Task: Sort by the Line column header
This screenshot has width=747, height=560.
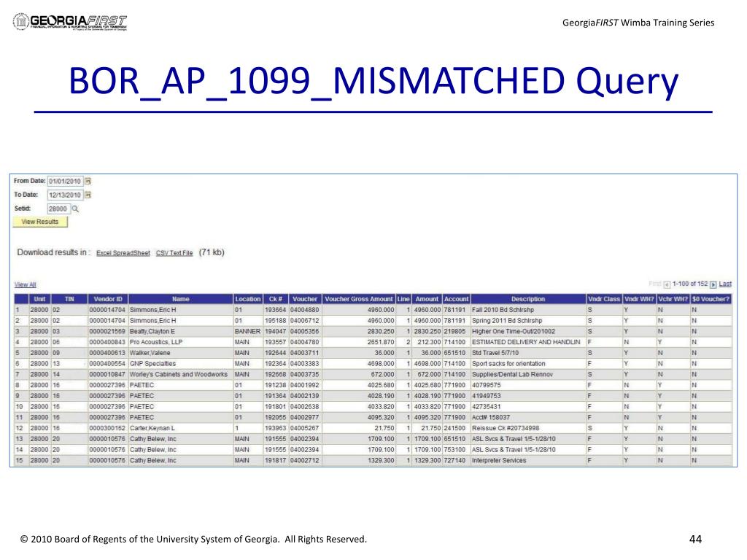Action: [403, 299]
